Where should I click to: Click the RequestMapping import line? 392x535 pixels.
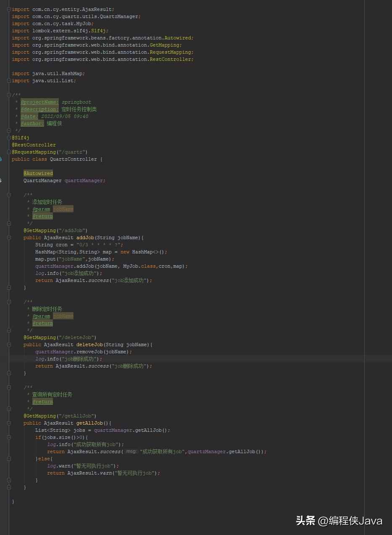(x=103, y=52)
